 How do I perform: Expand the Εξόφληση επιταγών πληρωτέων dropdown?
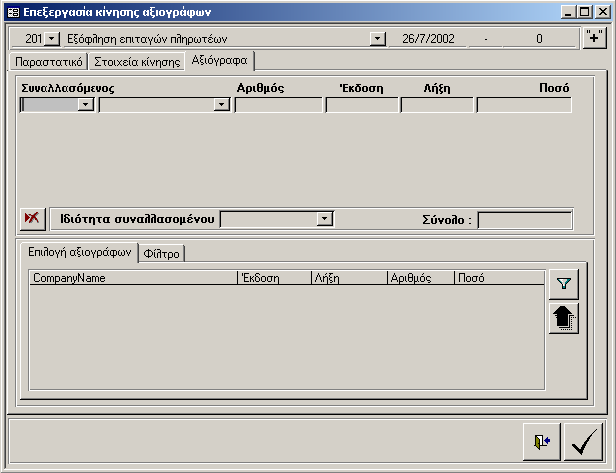378,39
